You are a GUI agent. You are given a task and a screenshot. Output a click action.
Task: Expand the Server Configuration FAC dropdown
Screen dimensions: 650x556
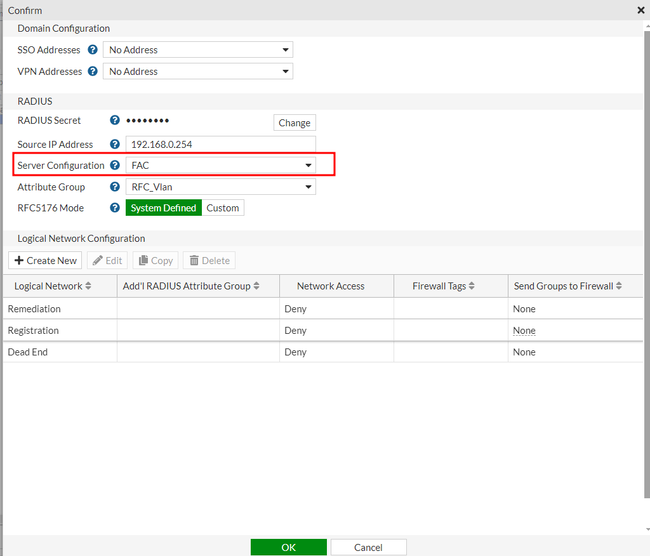[x=220, y=165]
